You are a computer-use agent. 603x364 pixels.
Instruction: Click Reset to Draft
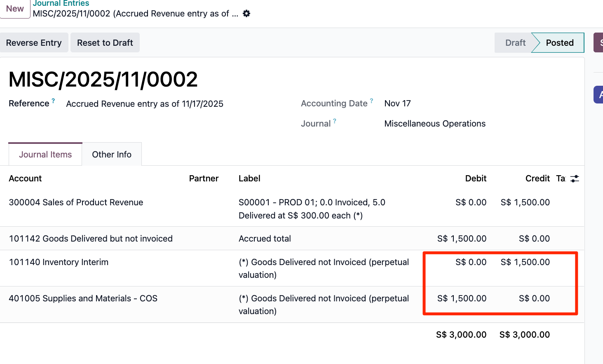click(105, 43)
